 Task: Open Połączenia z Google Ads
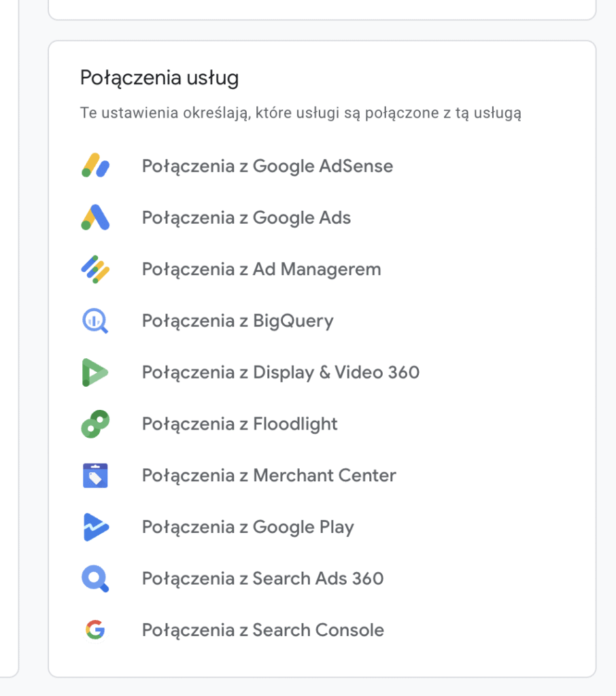click(247, 218)
